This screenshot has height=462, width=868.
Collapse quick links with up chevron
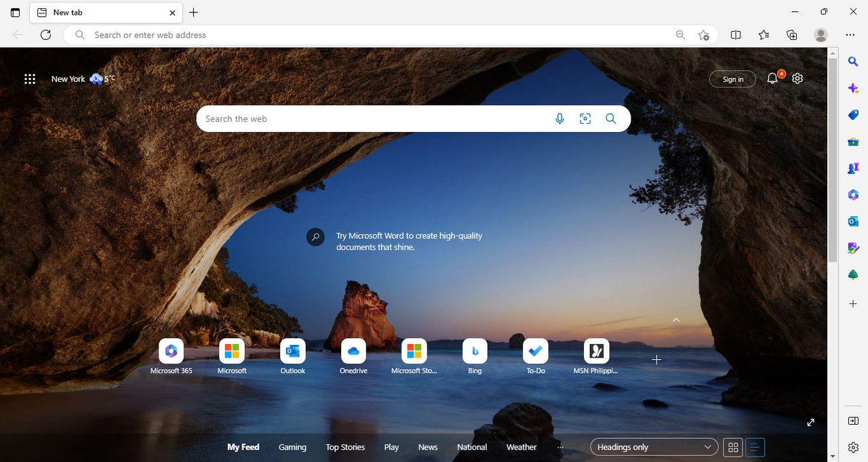pos(676,320)
